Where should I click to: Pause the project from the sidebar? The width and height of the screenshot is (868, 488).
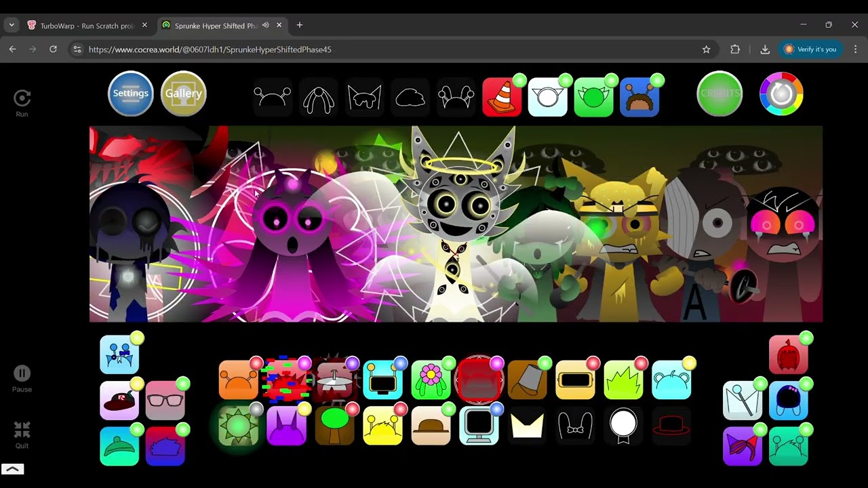[x=22, y=379]
